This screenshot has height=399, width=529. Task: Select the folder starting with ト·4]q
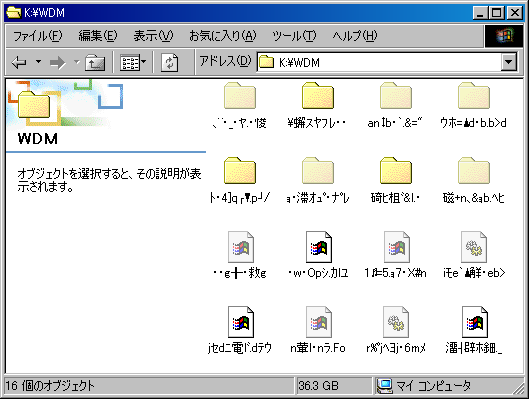pyautogui.click(x=240, y=180)
